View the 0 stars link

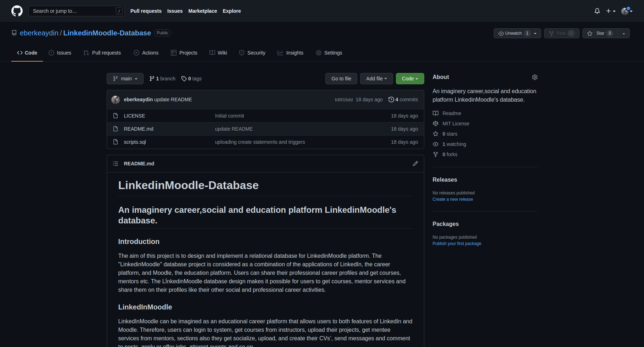[x=445, y=134]
